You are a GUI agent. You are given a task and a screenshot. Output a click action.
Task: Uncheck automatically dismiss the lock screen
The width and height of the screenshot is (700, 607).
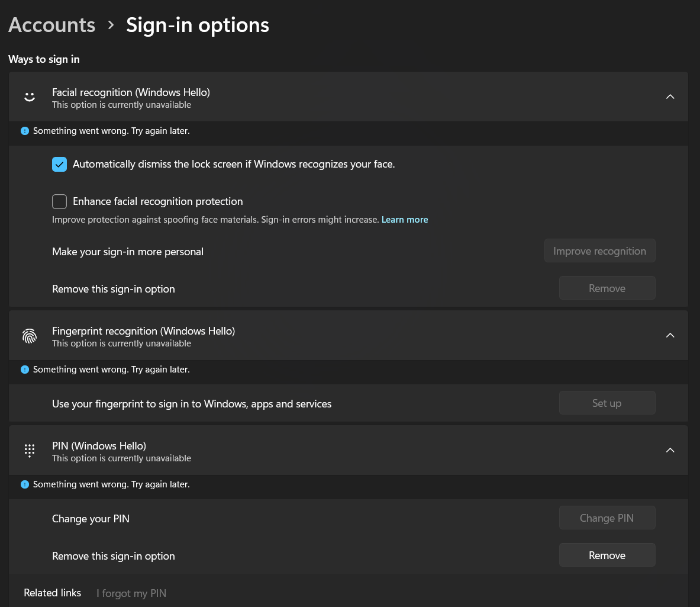[x=60, y=164]
